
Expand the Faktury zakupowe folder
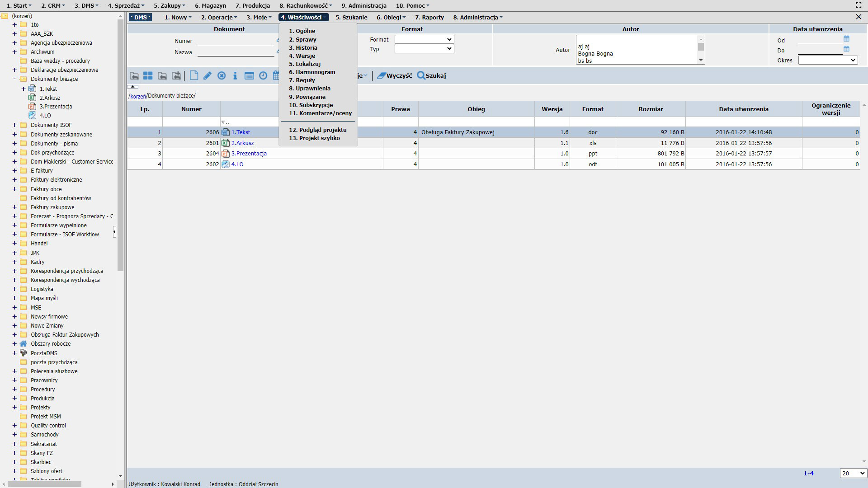[x=14, y=207]
